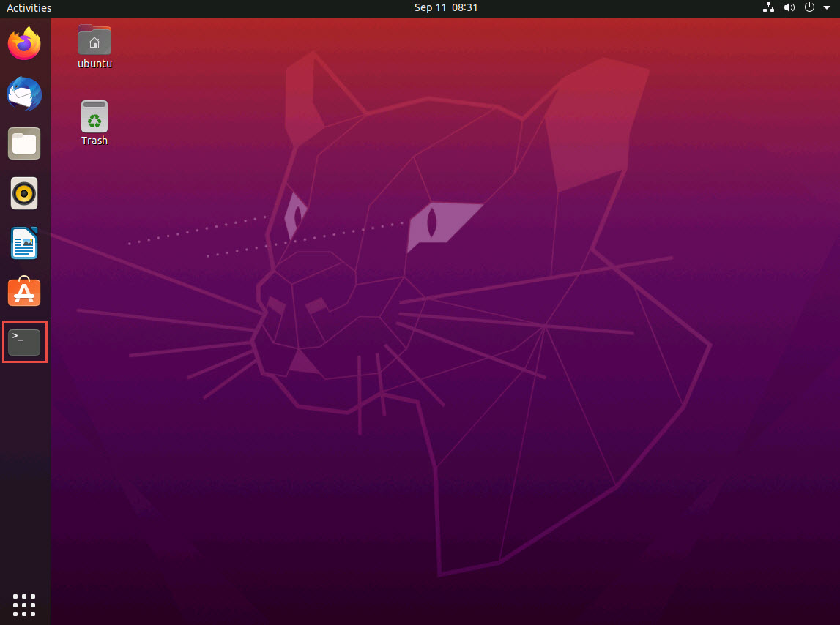Viewport: 840px width, 625px height.
Task: Open the Activities overview
Action: [x=29, y=7]
